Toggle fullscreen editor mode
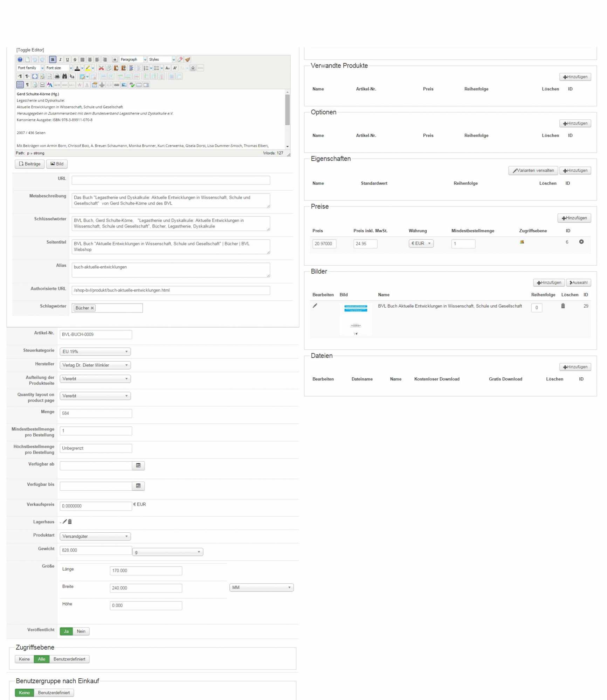This screenshot has height=700, width=607. 35,76
